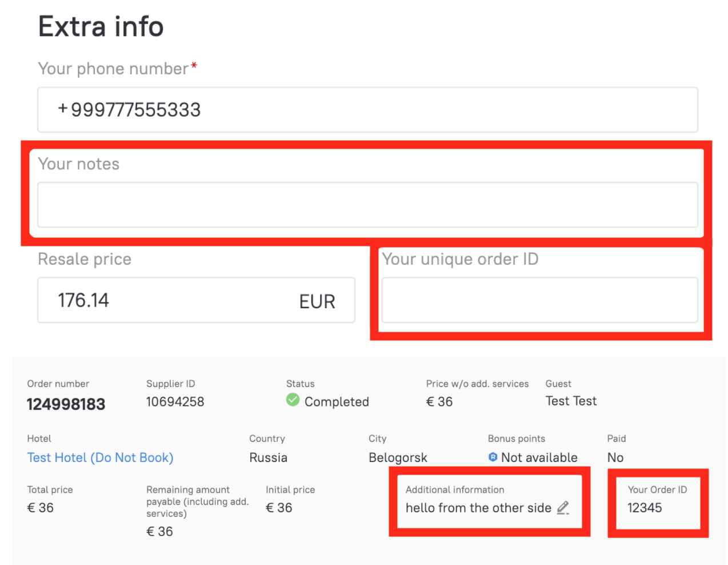Click the country value Russia

pos(268,457)
